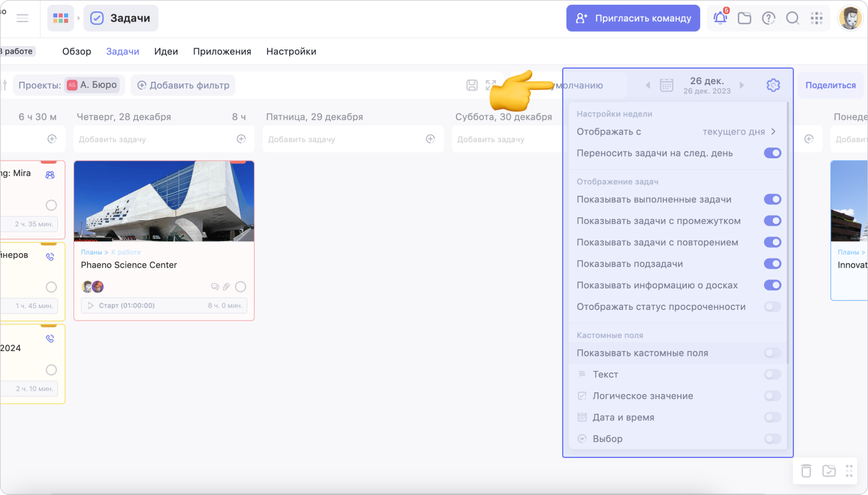Click the view settings gear icon

click(773, 85)
